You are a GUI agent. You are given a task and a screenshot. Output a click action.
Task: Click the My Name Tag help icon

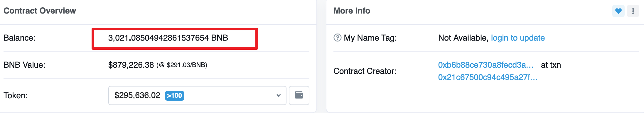point(338,38)
